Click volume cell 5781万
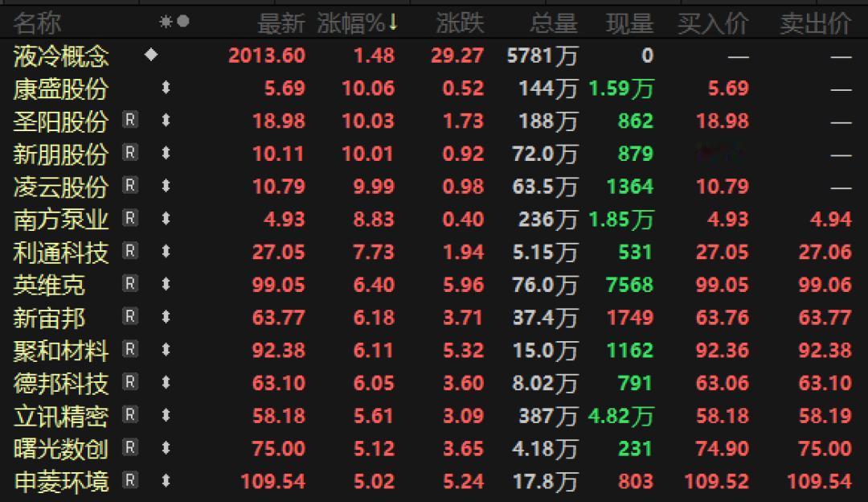The width and height of the screenshot is (868, 502). (542, 56)
